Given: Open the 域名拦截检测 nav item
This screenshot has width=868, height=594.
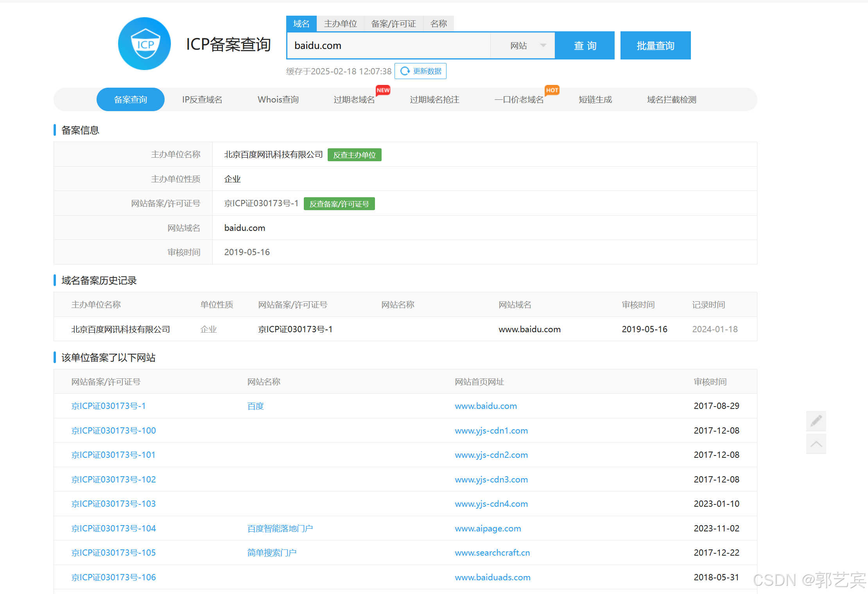Looking at the screenshot, I should tap(671, 100).
